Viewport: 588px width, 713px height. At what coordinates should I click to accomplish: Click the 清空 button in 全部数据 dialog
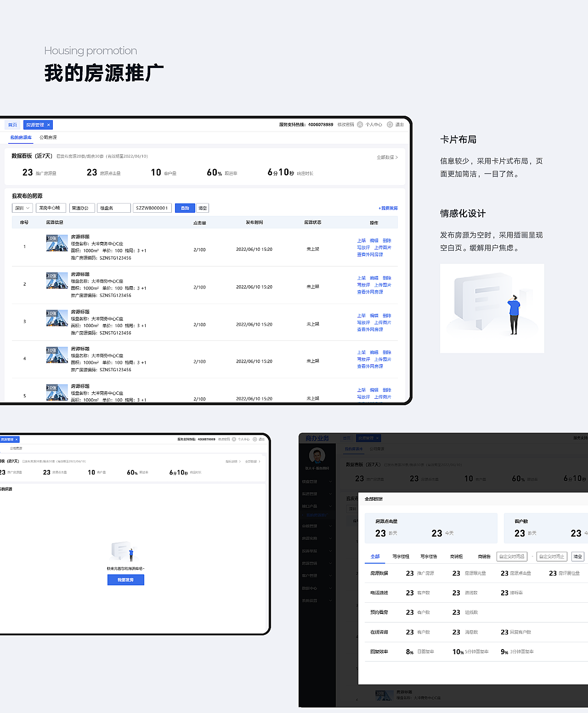[x=577, y=556]
